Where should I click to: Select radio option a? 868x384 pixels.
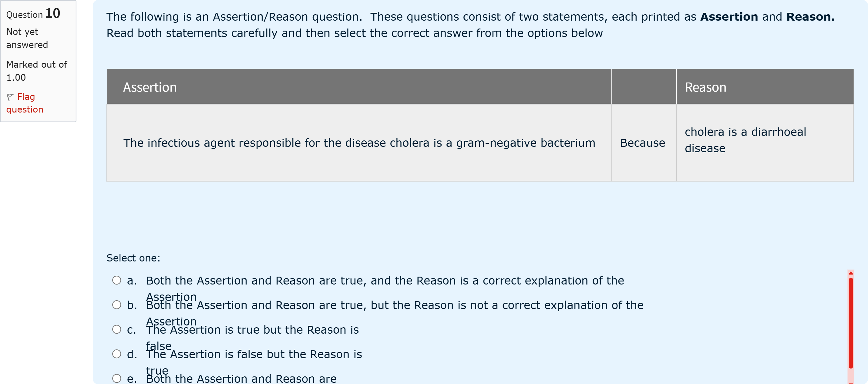tap(116, 280)
